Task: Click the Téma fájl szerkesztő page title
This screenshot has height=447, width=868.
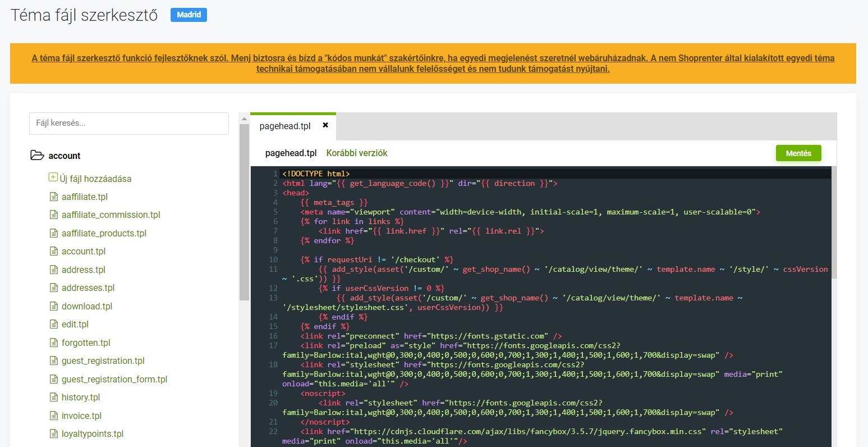Action: tap(84, 15)
